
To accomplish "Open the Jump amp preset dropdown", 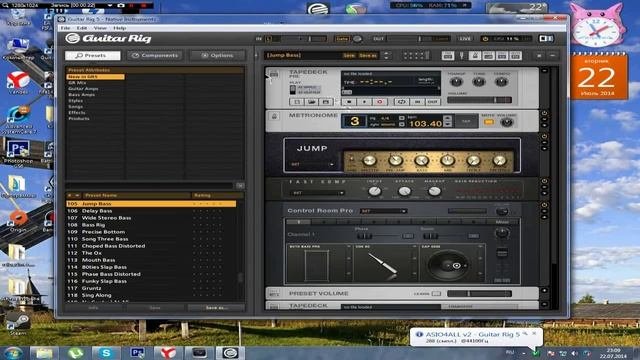I will coord(312,164).
